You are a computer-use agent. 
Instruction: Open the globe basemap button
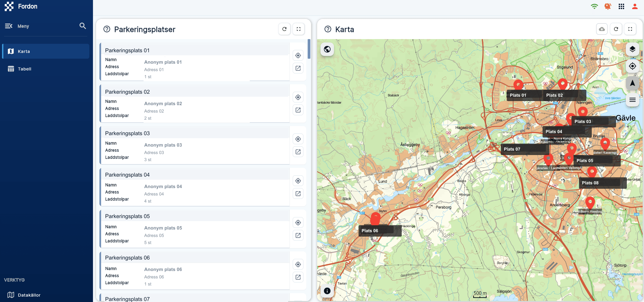coord(327,49)
